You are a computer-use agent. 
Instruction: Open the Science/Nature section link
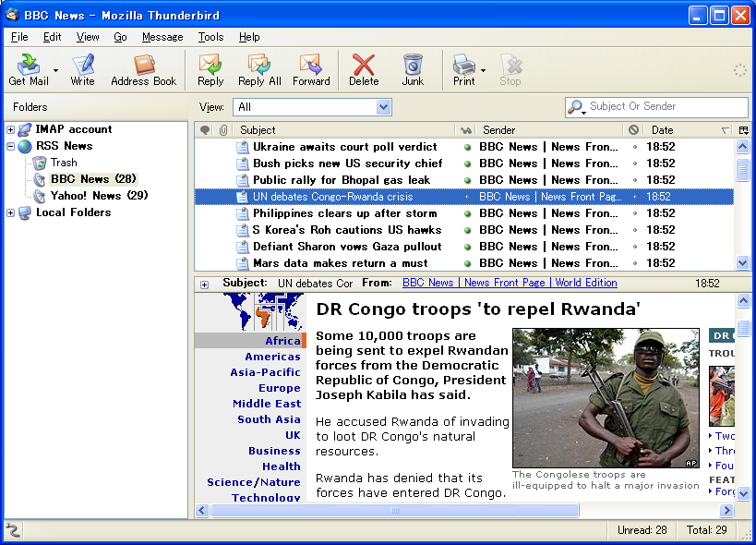254,482
